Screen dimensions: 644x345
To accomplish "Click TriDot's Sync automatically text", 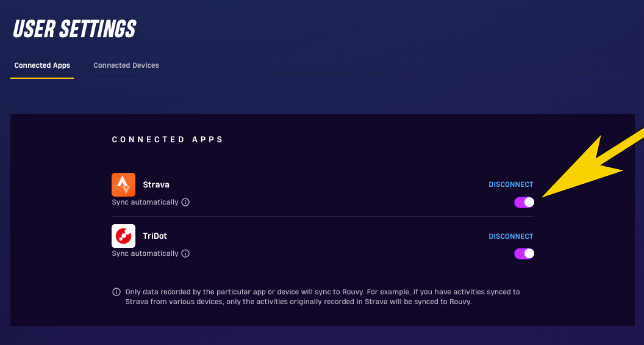I will pyautogui.click(x=145, y=253).
